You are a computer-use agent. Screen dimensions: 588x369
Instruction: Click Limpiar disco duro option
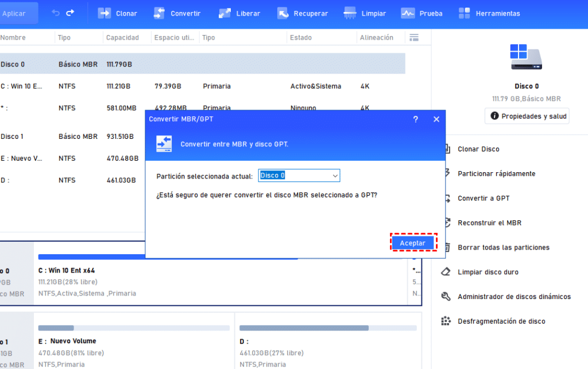[x=488, y=272]
